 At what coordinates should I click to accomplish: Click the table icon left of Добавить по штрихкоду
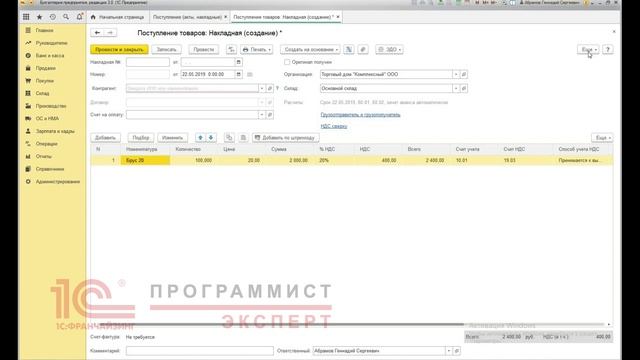(243, 138)
